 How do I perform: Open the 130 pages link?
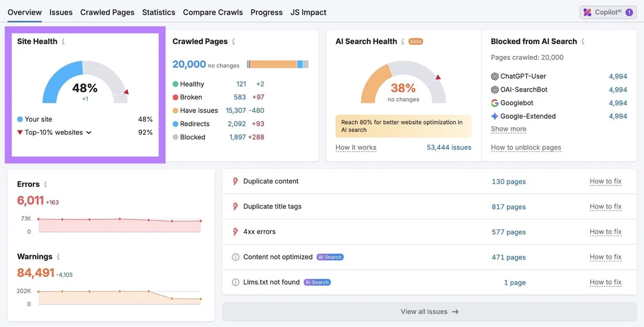pos(509,181)
